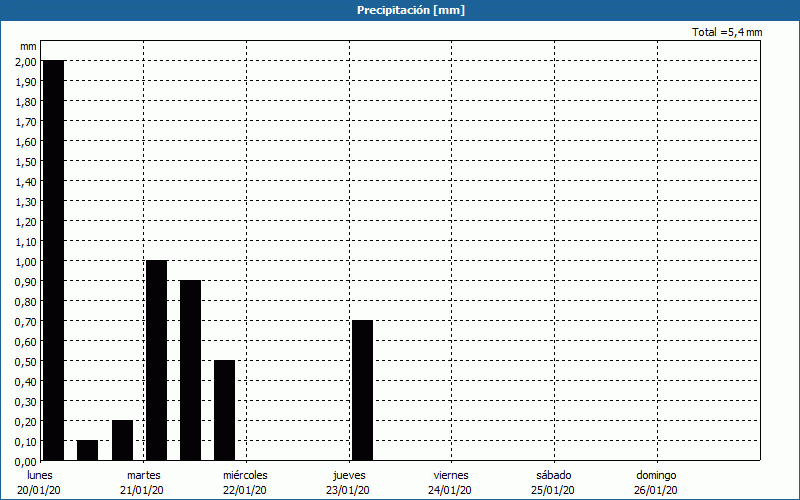Click the 1,60 y-axis value
Screen dimensions: 800x500
[x=26, y=141]
